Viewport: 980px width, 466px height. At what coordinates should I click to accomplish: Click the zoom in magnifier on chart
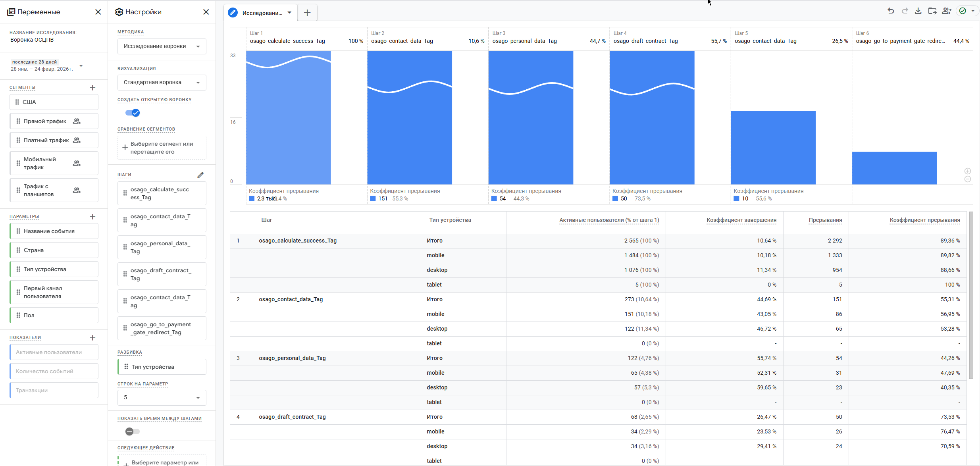coord(967,171)
